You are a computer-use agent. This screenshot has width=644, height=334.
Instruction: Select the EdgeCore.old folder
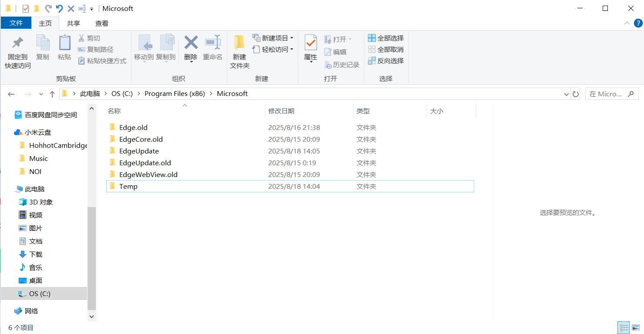[290, 140]
